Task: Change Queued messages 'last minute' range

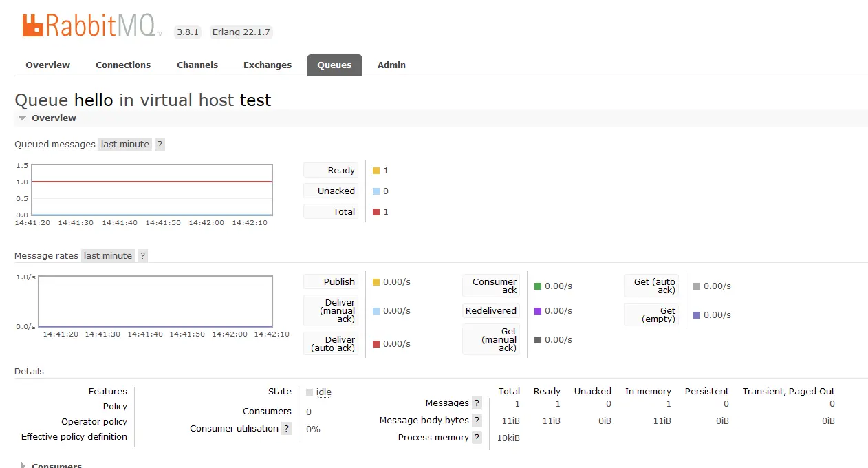Action: click(x=125, y=144)
